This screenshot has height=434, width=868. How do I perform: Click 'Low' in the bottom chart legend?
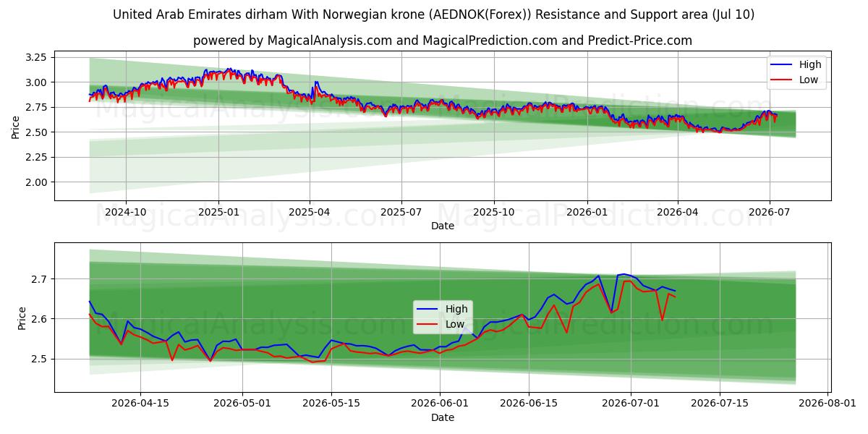(455, 324)
